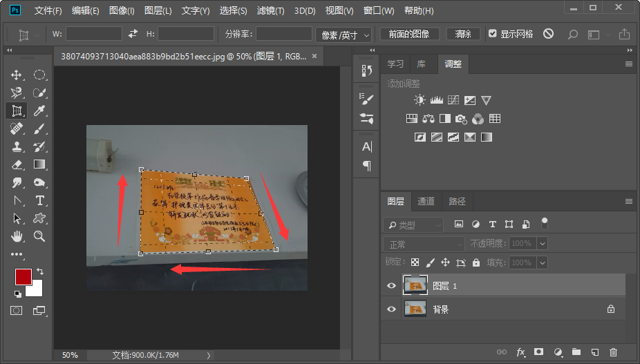Click the 前面的图像 button
This screenshot has height=364, width=640.
(x=409, y=34)
